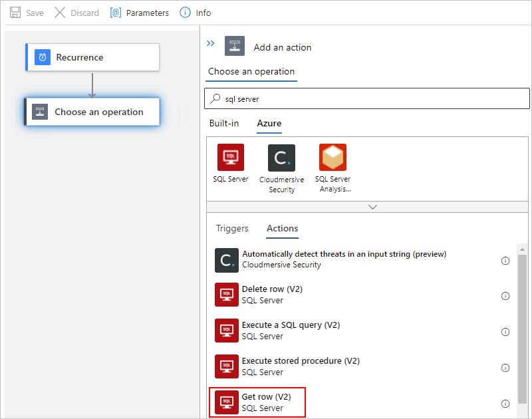
Task: Choose the Cloudmersive Security connector icon
Action: pos(281,158)
